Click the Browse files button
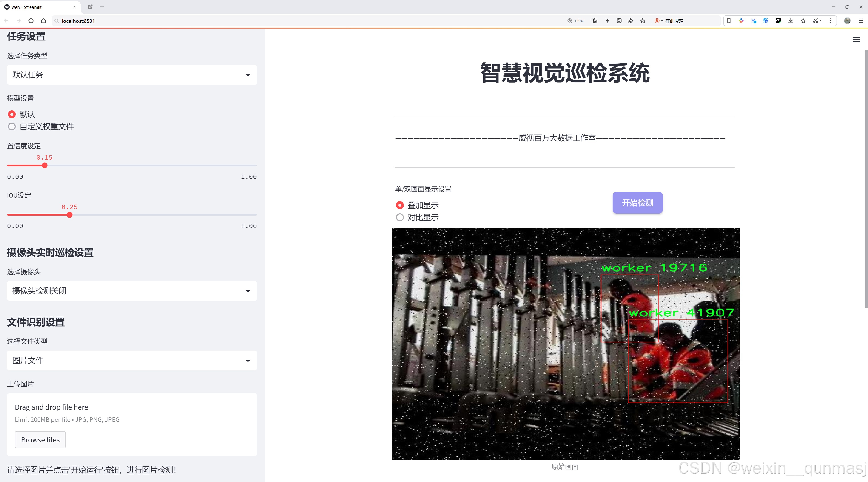 [x=40, y=440]
